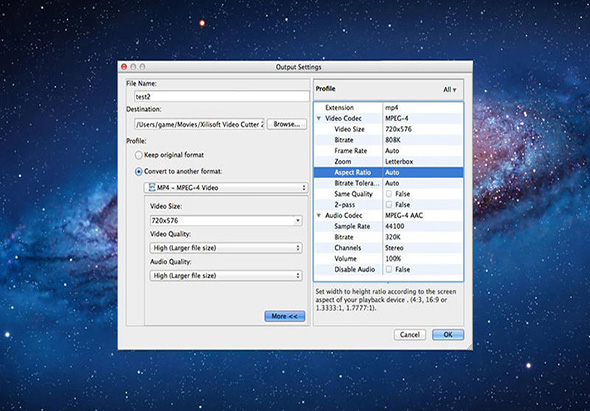Click the Auto value for Frame Rate
The image size is (590, 411).
tap(392, 151)
